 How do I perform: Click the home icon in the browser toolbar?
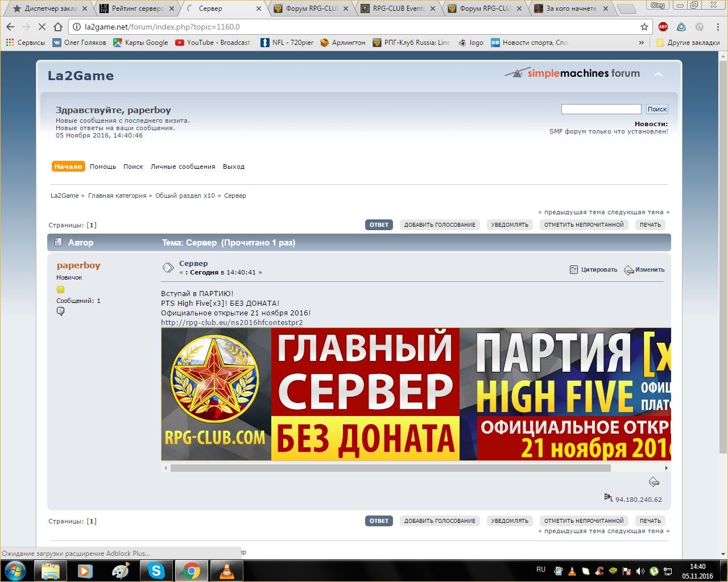click(x=58, y=27)
